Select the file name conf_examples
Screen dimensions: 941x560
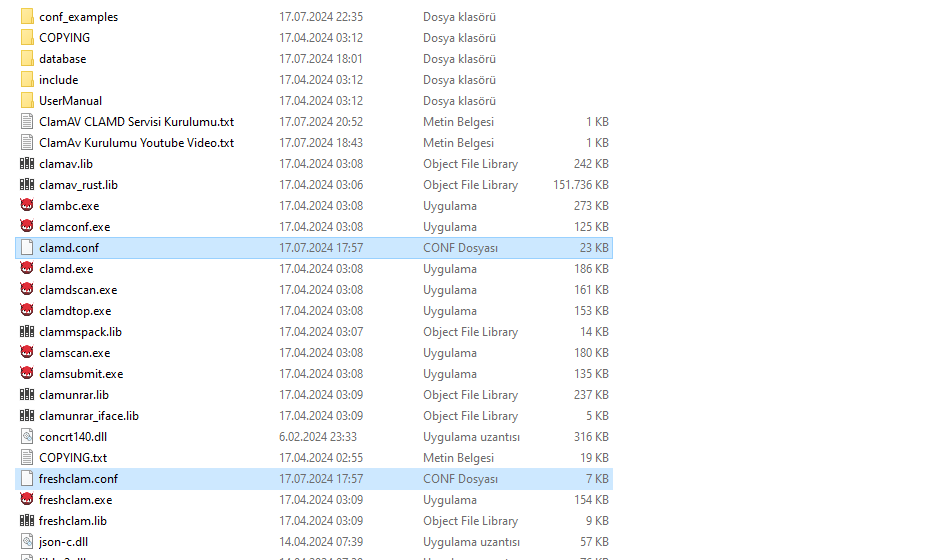79,17
